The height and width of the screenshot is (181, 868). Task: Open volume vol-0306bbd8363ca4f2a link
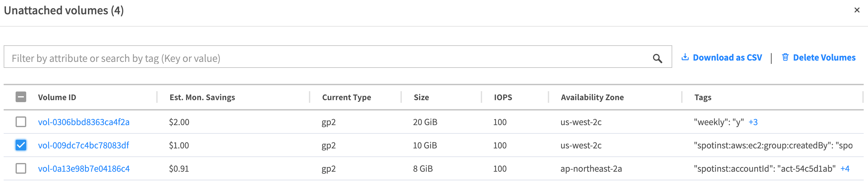click(x=84, y=122)
